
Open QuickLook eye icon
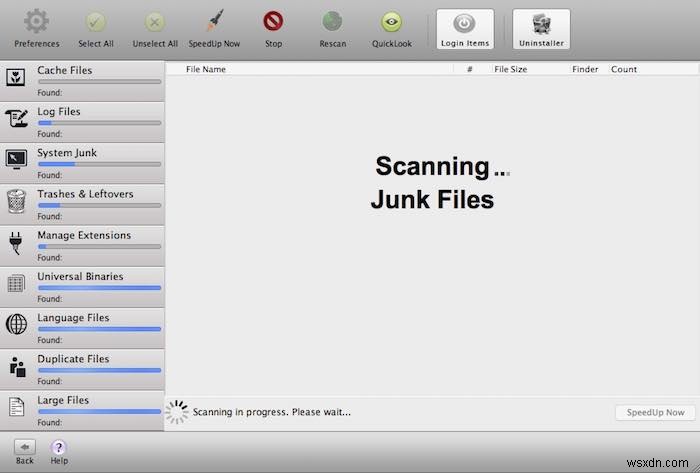coord(392,22)
